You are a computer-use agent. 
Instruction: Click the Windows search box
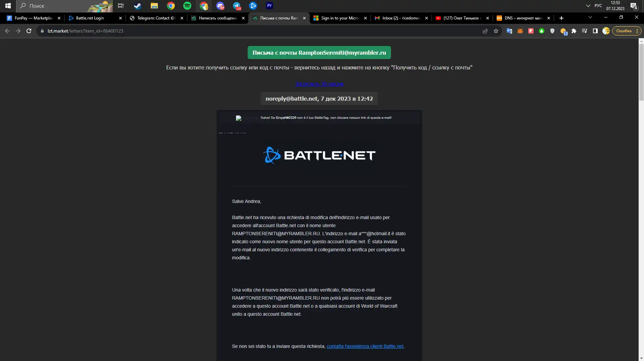tap(64, 6)
